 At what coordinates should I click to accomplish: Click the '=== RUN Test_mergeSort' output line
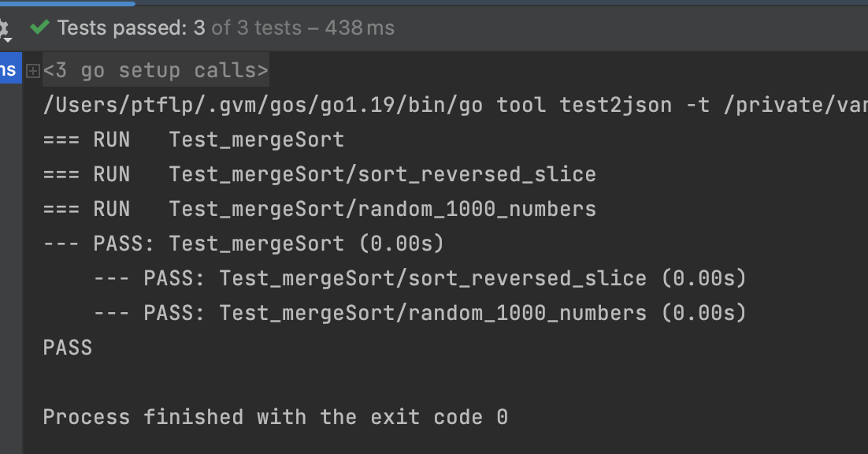point(194,140)
